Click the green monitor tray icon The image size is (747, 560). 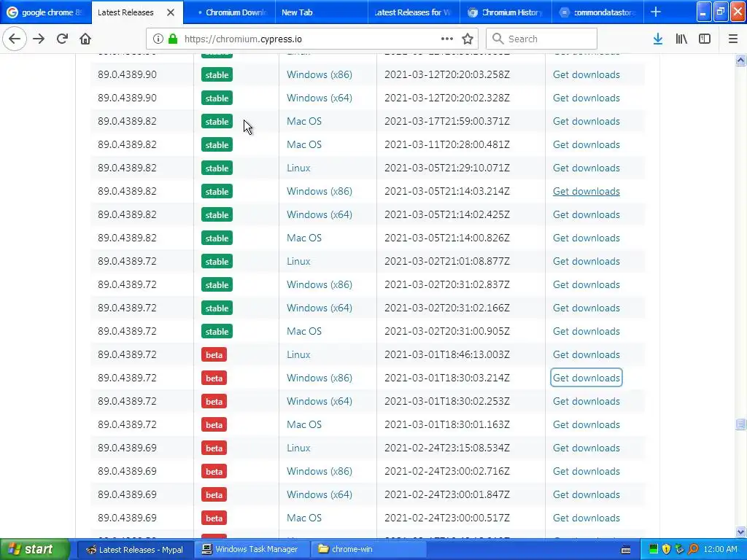coord(654,549)
